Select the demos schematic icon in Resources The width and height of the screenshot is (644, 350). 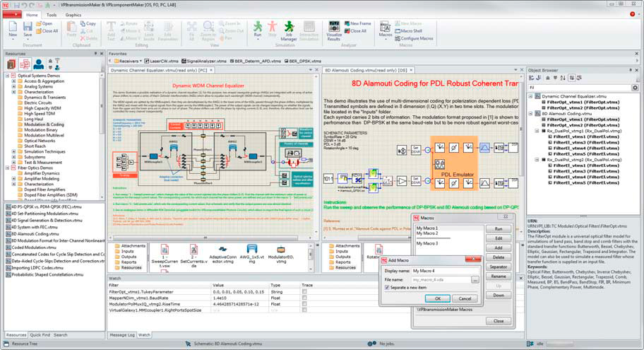pos(25,64)
